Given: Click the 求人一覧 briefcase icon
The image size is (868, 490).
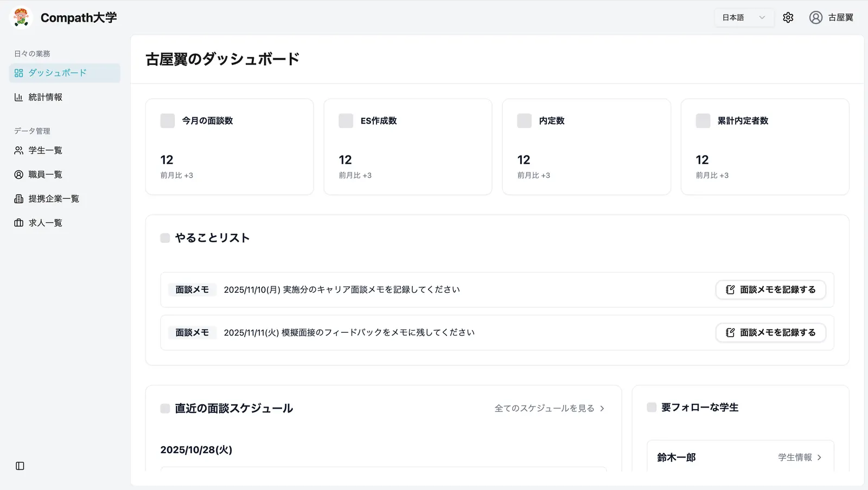Looking at the screenshot, I should (19, 223).
